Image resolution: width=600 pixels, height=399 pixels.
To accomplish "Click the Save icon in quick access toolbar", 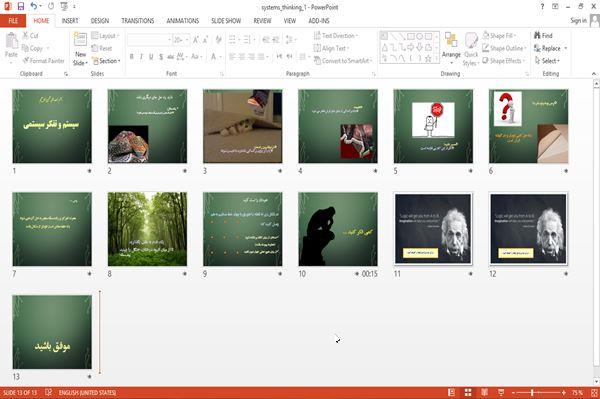I will coord(21,7).
